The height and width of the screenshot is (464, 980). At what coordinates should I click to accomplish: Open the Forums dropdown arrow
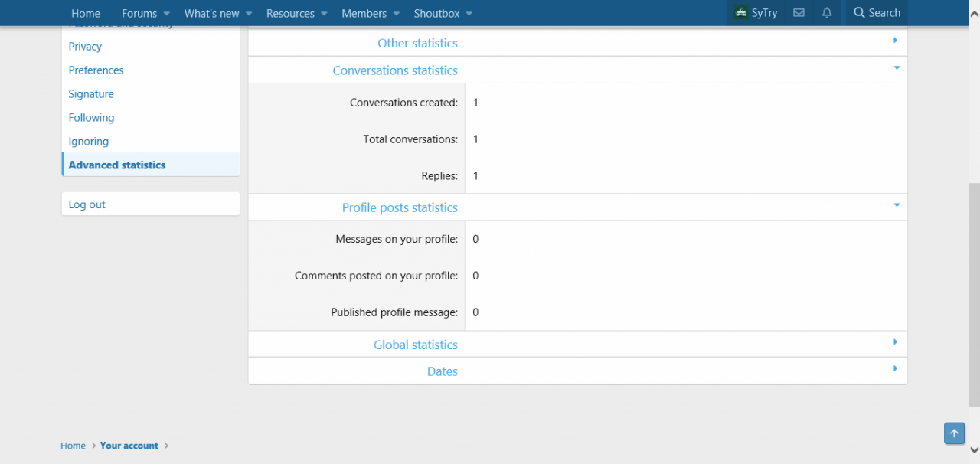(x=167, y=14)
